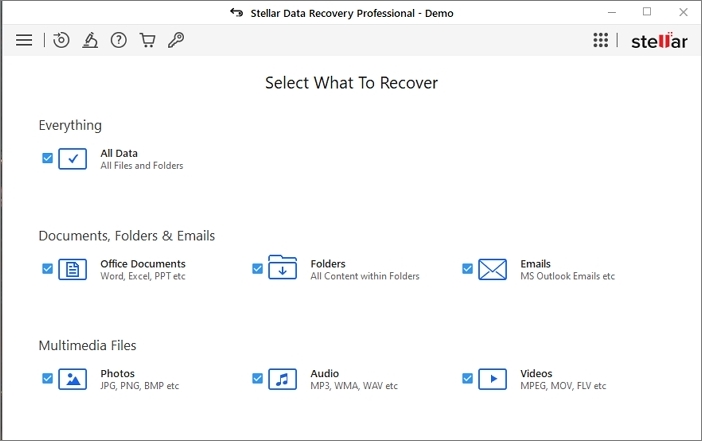Image resolution: width=702 pixels, height=441 pixels.
Task: Click the resume recovery icon
Action: (x=61, y=40)
